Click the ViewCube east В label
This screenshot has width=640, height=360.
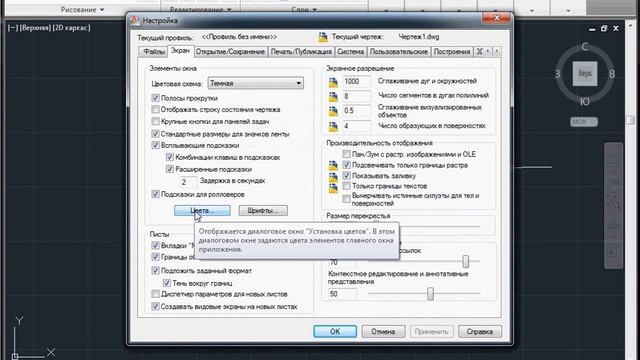click(x=612, y=74)
